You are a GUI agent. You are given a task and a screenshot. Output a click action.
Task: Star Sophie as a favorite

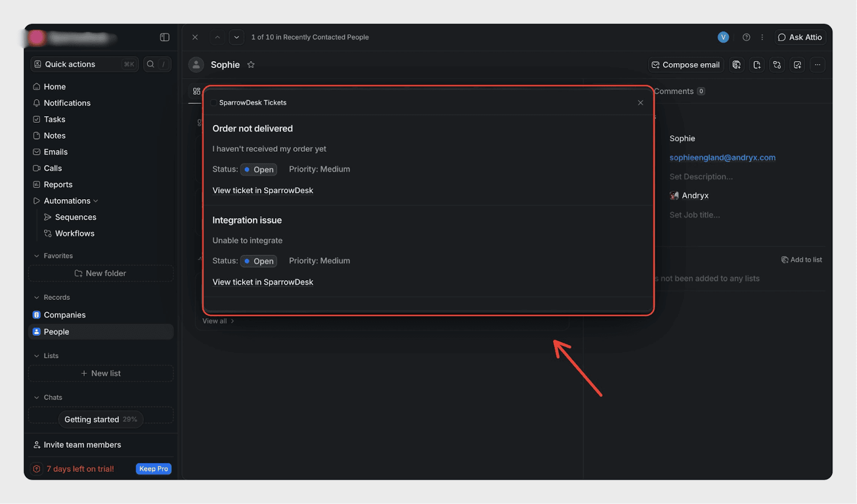(x=251, y=65)
